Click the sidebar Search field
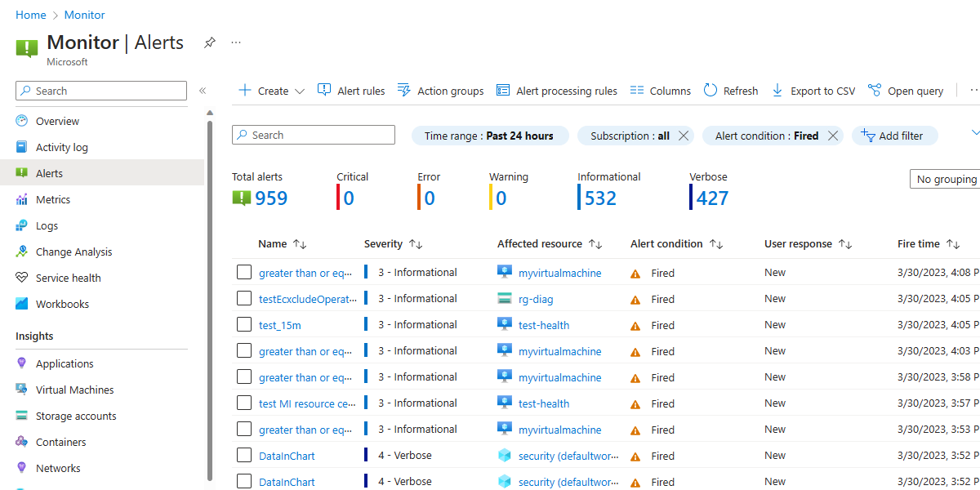This screenshot has height=490, width=980. point(101,91)
